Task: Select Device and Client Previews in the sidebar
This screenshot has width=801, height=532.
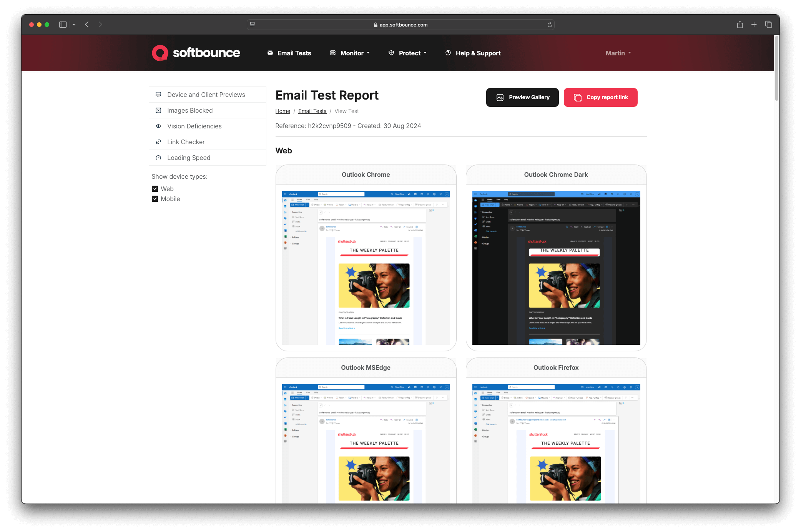Action: (208, 95)
